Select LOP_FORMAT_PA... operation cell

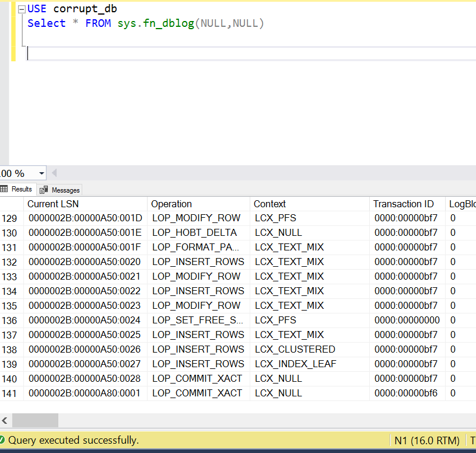(198, 248)
